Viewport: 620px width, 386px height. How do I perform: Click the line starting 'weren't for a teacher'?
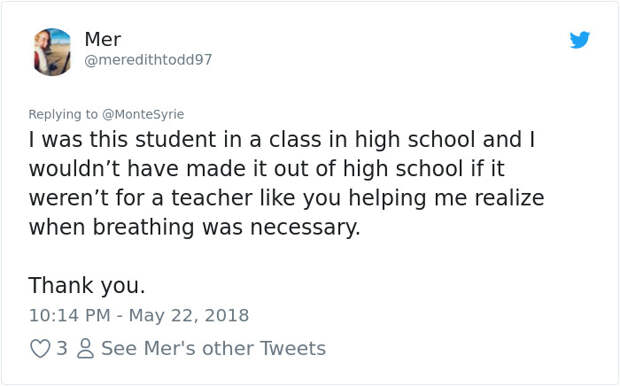(286, 198)
